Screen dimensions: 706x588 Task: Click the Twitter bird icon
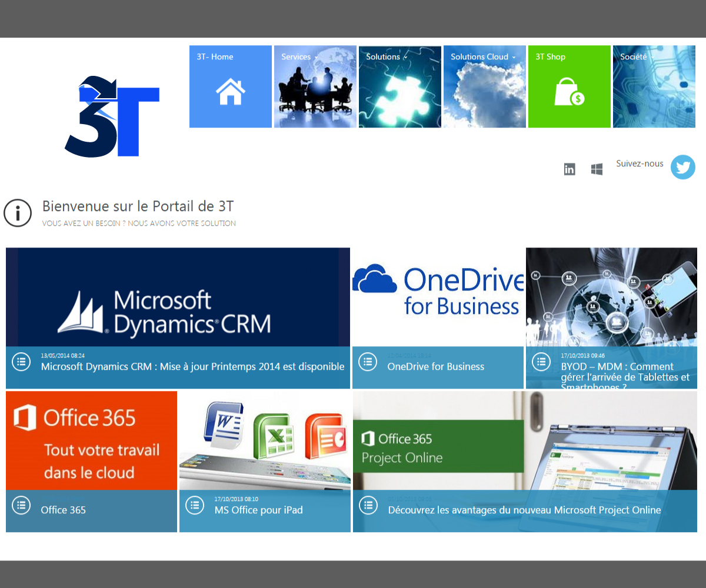(683, 167)
